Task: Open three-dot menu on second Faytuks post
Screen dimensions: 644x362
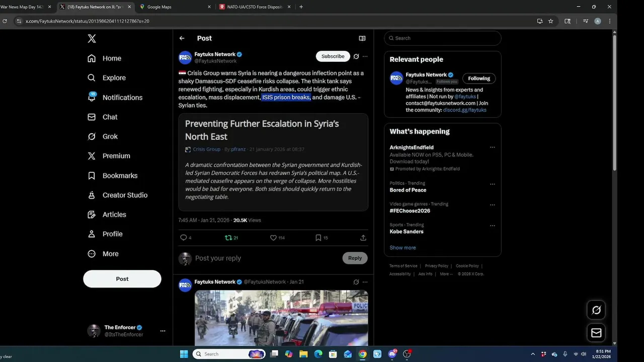Action: coord(365,282)
